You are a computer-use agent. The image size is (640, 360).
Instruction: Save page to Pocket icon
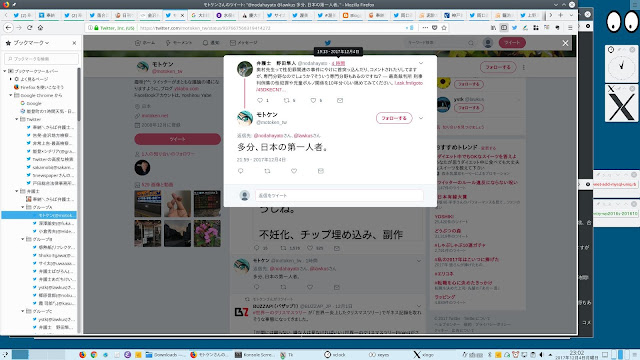(435, 27)
